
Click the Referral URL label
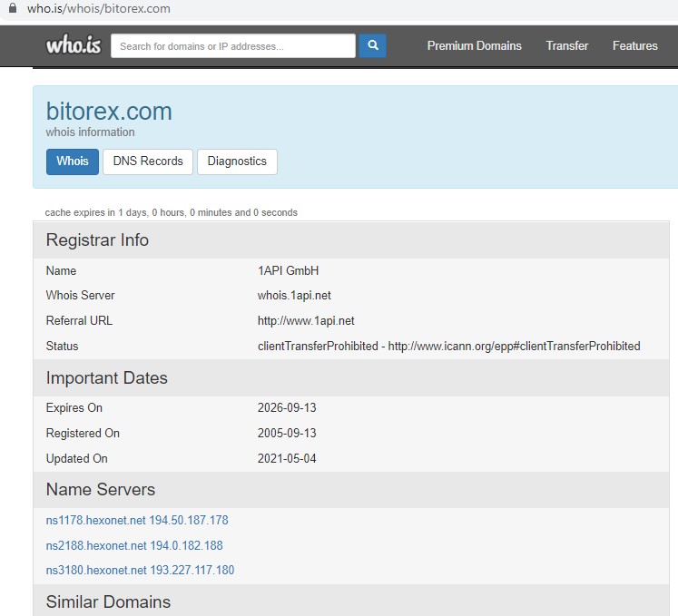pyautogui.click(x=79, y=321)
